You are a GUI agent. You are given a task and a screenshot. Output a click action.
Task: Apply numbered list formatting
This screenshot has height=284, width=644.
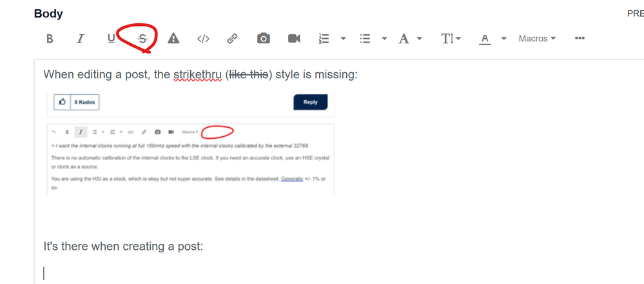pos(324,39)
